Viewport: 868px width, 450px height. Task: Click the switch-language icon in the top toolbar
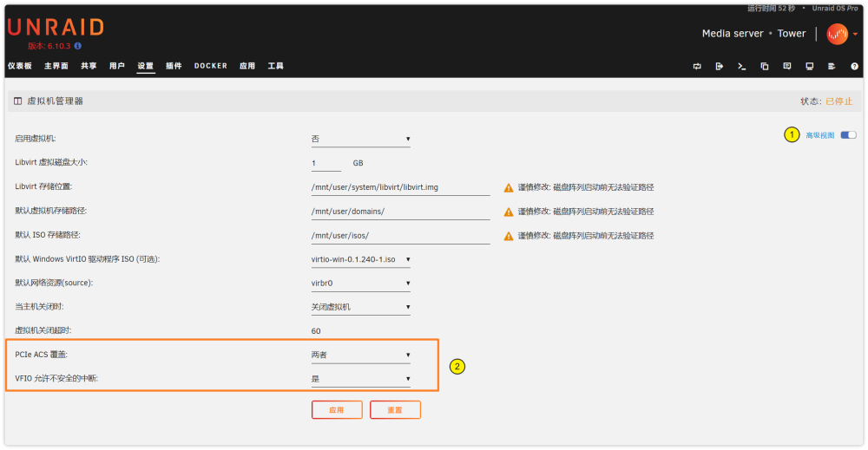pos(697,67)
